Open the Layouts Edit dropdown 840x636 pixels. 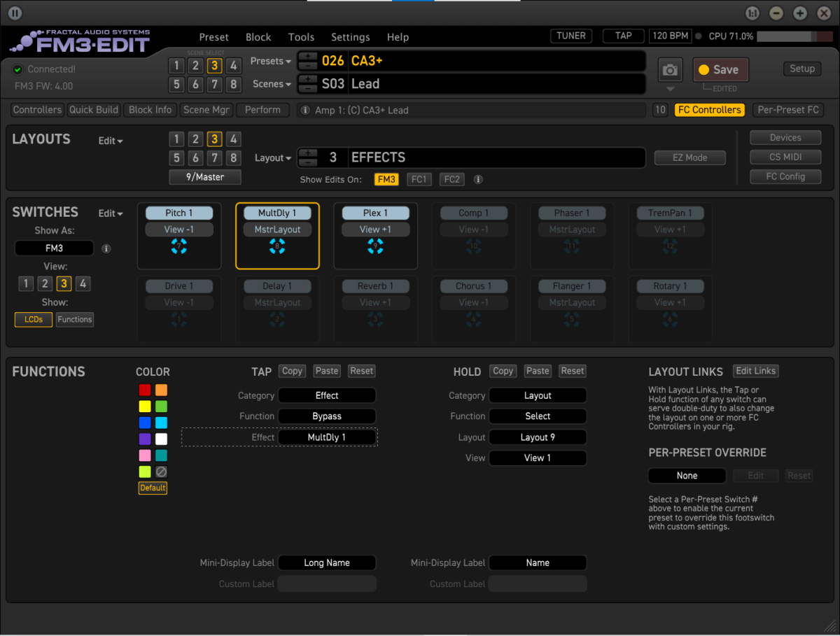click(111, 141)
